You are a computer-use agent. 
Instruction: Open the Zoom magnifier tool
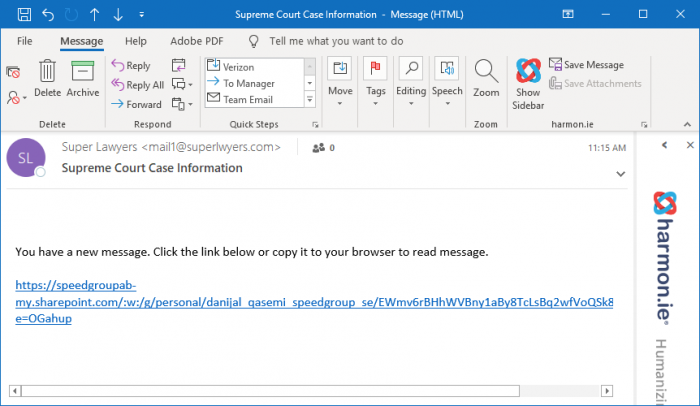[486, 78]
